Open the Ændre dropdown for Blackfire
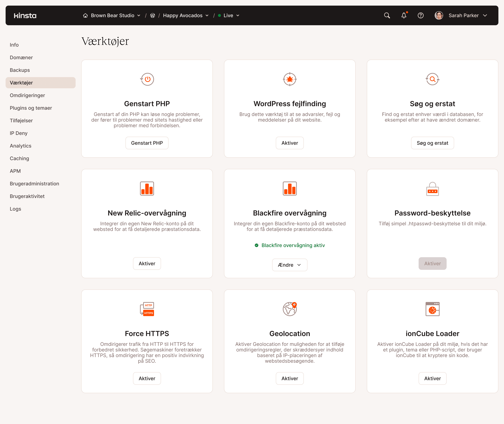The height and width of the screenshot is (424, 504). click(x=290, y=265)
